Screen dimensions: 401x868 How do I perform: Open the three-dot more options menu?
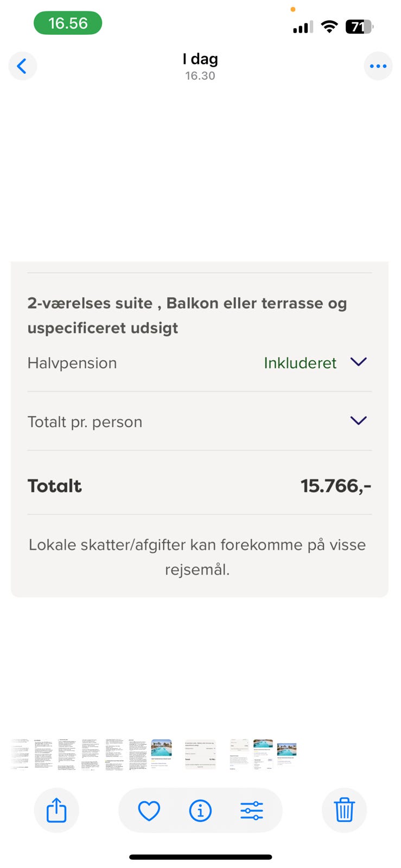pyautogui.click(x=378, y=66)
